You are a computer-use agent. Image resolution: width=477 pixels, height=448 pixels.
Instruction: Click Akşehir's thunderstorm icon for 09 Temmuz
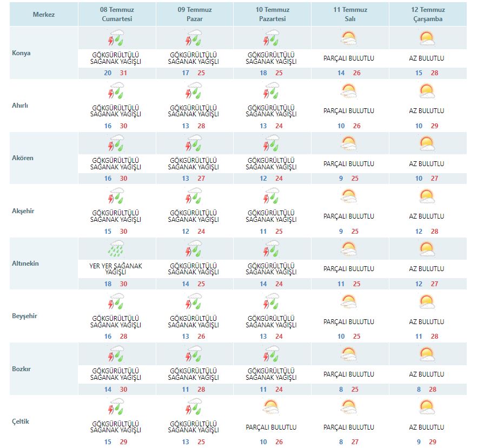click(194, 197)
